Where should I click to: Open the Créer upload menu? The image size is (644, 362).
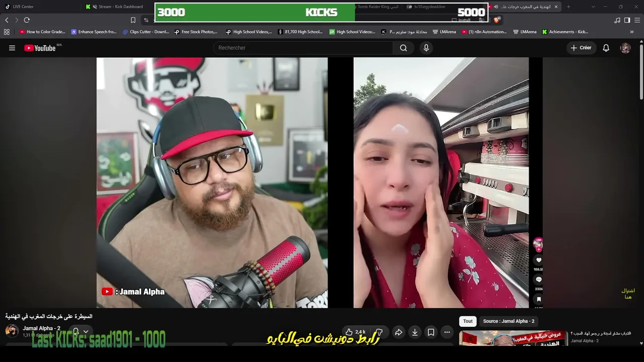(x=581, y=48)
